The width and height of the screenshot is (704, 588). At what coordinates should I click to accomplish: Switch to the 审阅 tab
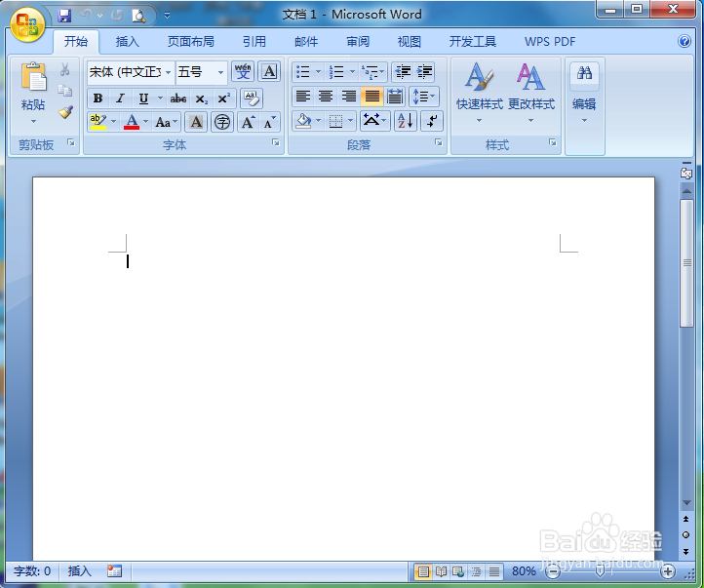[x=358, y=42]
